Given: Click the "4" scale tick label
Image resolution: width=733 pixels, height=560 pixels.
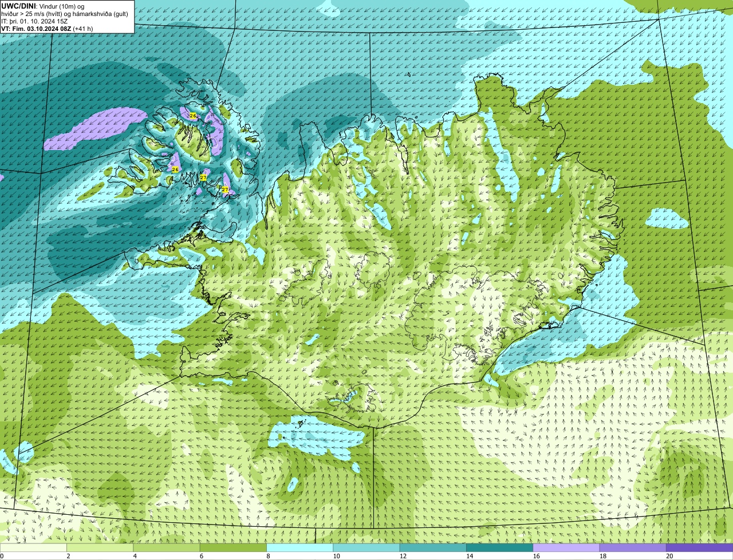Looking at the screenshot, I should click(x=135, y=556).
